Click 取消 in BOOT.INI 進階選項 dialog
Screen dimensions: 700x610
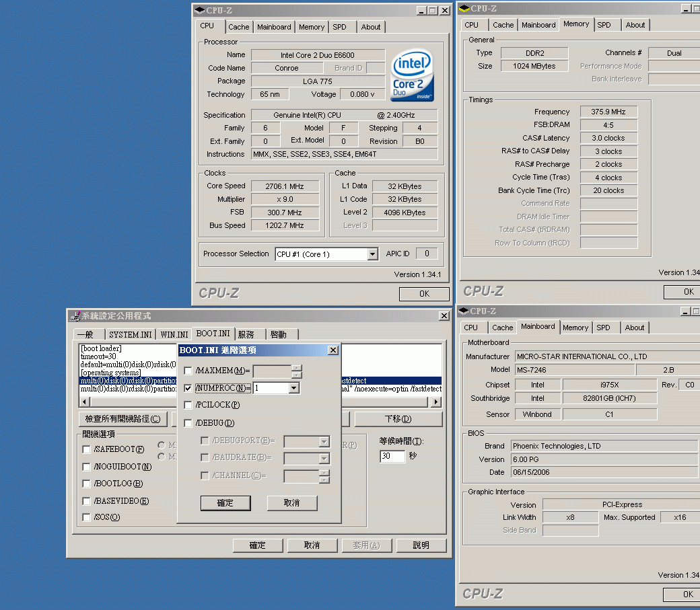pyautogui.click(x=292, y=503)
